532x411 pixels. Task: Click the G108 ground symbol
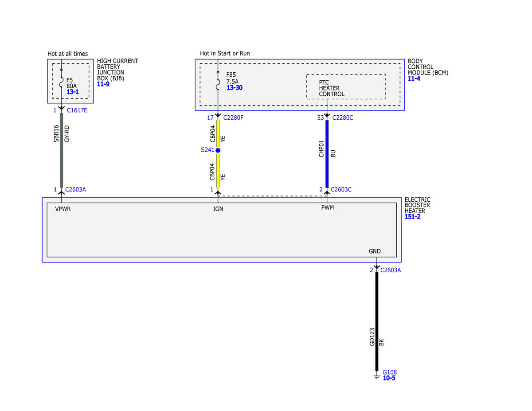pyautogui.click(x=376, y=376)
